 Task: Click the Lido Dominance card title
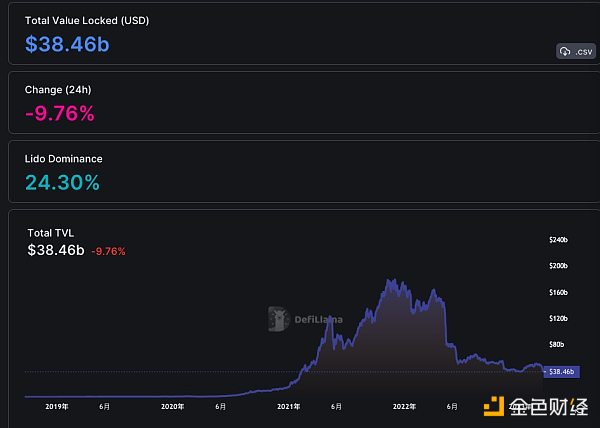click(x=63, y=158)
